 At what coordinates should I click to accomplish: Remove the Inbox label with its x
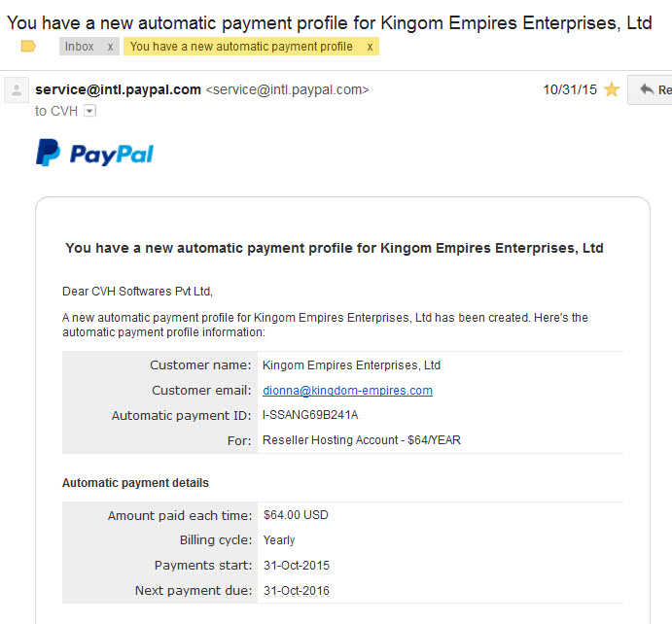click(x=110, y=47)
